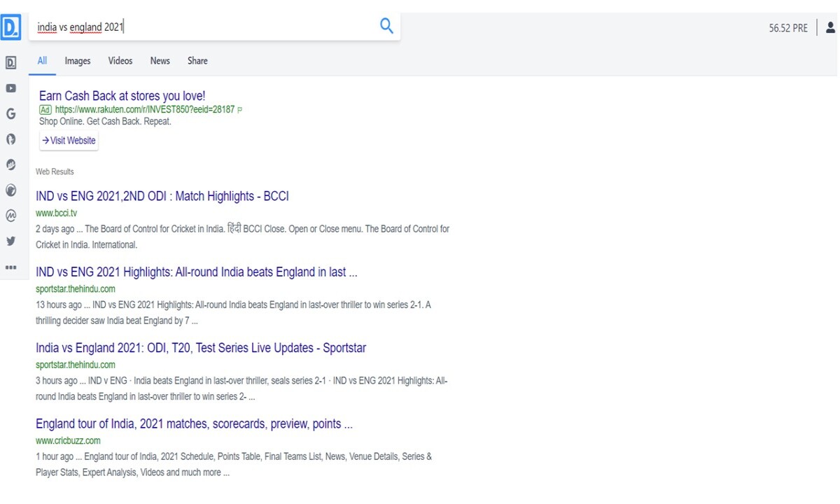The height and width of the screenshot is (504, 840).
Task: Click the flag icon next to Rakuten ad URL
Action: (240, 110)
